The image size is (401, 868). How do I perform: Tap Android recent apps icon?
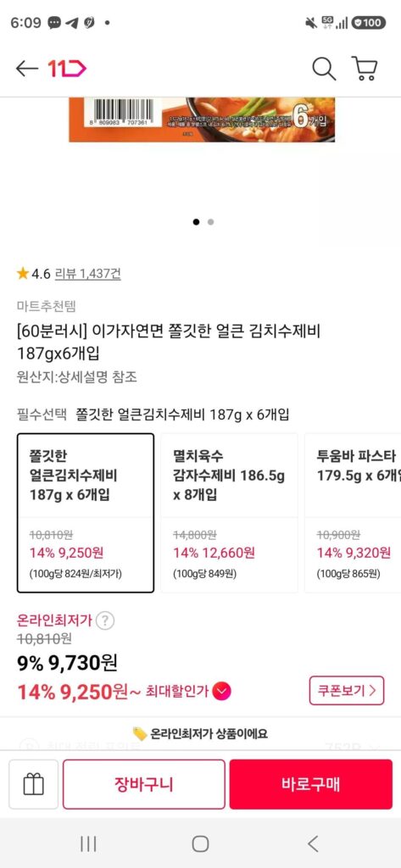click(x=88, y=843)
